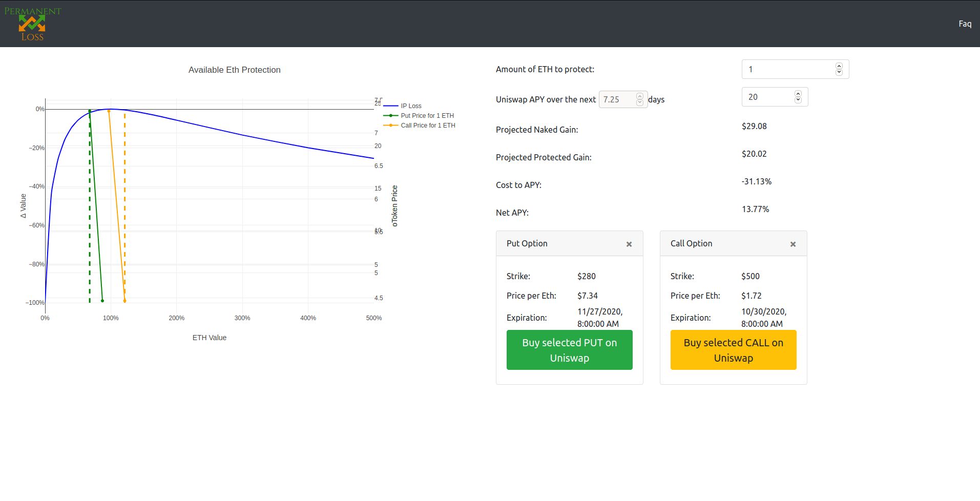Click the call strike value $500
The width and height of the screenshot is (980, 501).
750,276
